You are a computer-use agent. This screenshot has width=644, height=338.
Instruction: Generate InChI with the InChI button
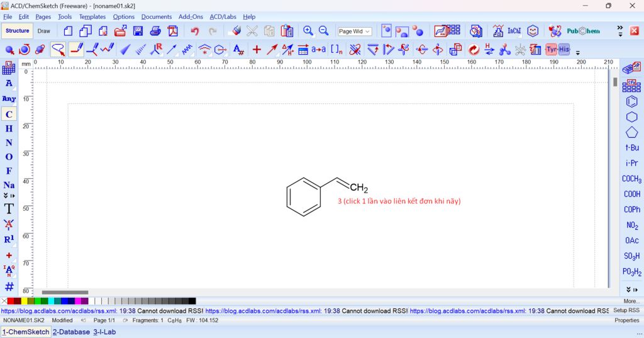click(514, 31)
